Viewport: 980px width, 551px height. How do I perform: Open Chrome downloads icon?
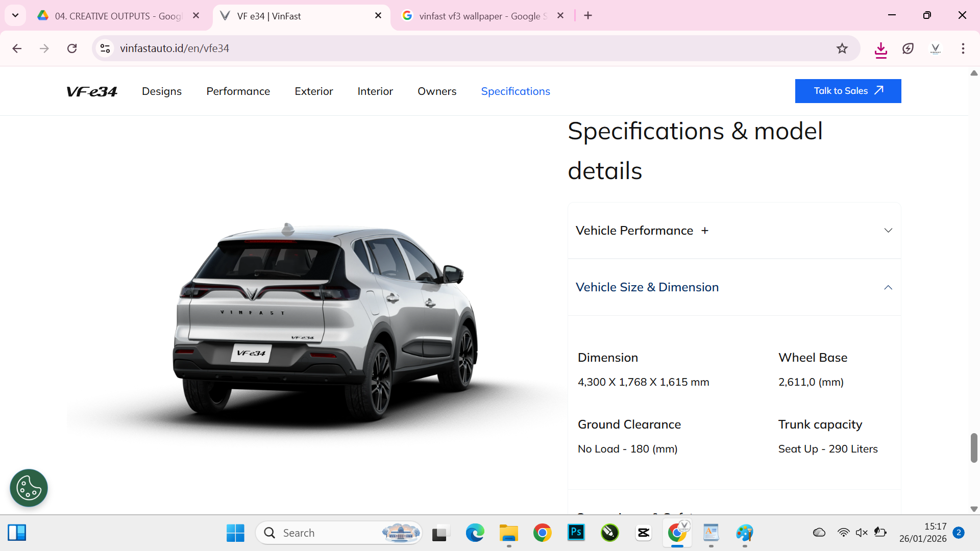tap(881, 49)
